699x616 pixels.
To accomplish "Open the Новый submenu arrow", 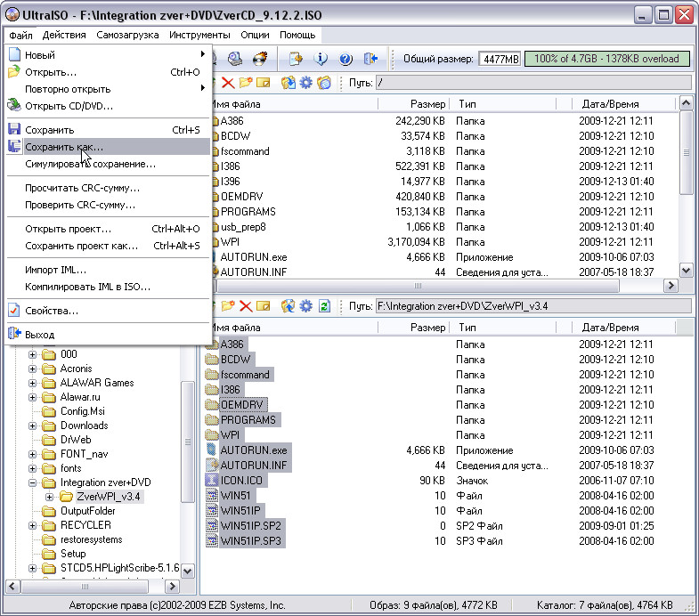I will (x=203, y=54).
